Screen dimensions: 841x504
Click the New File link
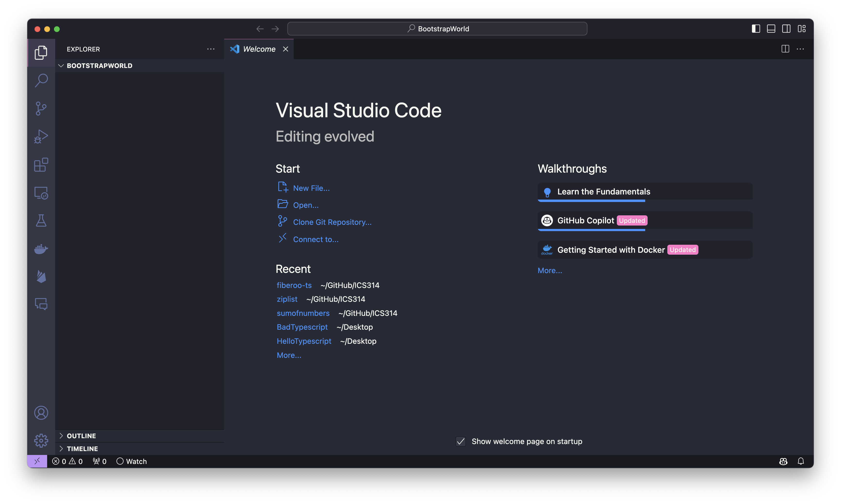(311, 188)
